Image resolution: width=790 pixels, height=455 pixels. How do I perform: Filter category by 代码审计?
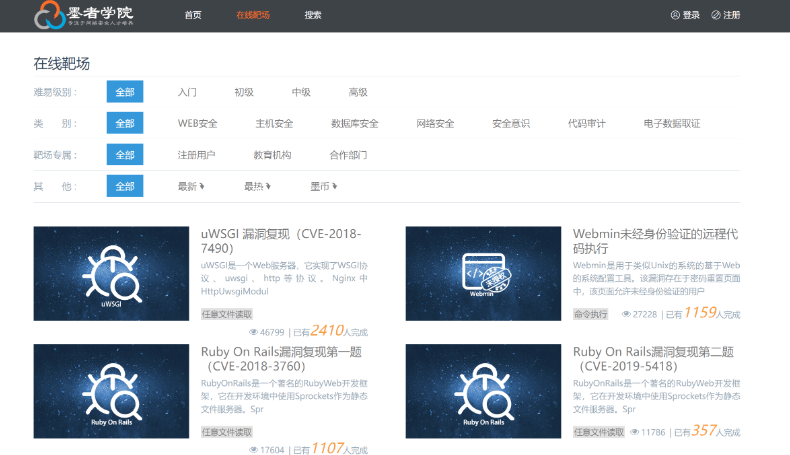586,123
